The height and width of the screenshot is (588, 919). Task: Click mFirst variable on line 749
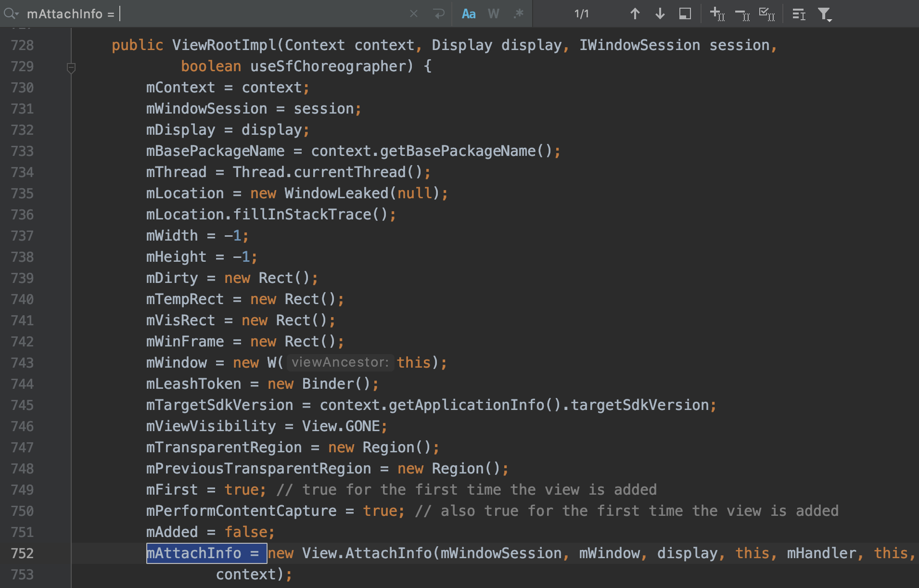[172, 490]
